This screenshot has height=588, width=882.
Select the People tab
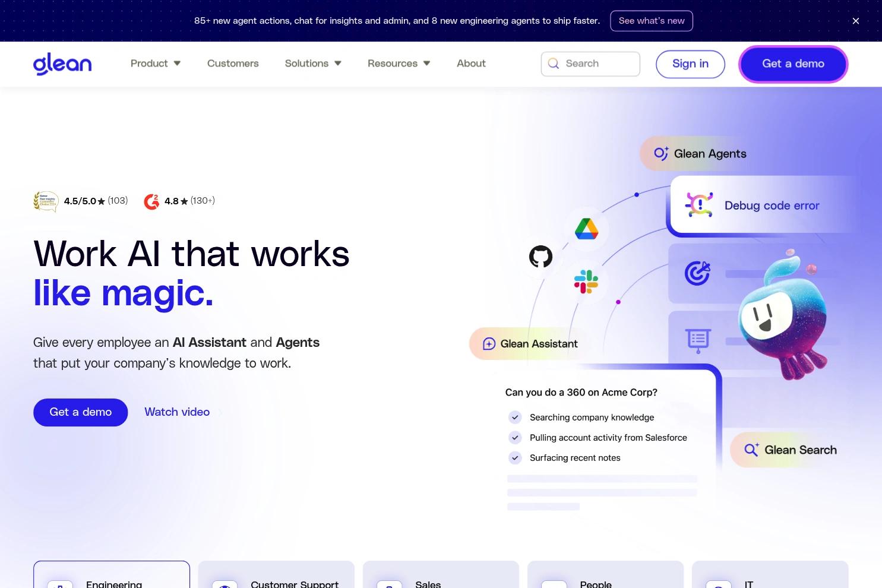click(x=605, y=575)
